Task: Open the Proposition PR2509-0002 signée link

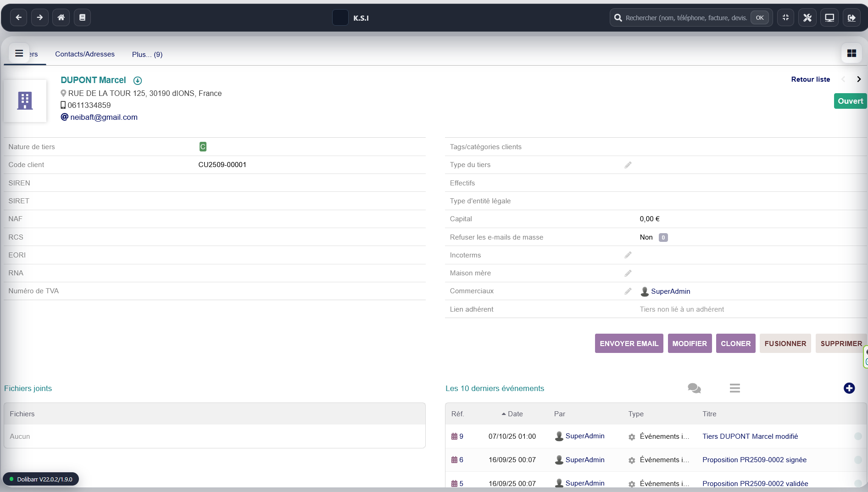Action: point(754,460)
